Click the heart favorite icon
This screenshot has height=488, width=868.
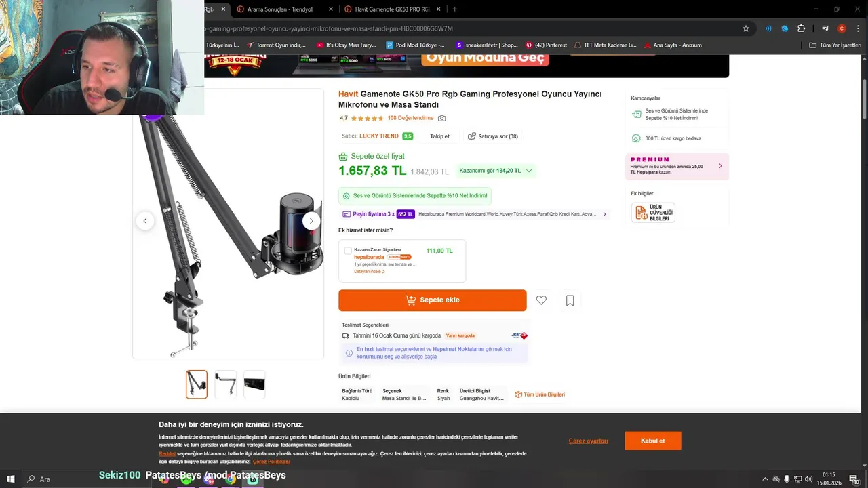[541, 300]
